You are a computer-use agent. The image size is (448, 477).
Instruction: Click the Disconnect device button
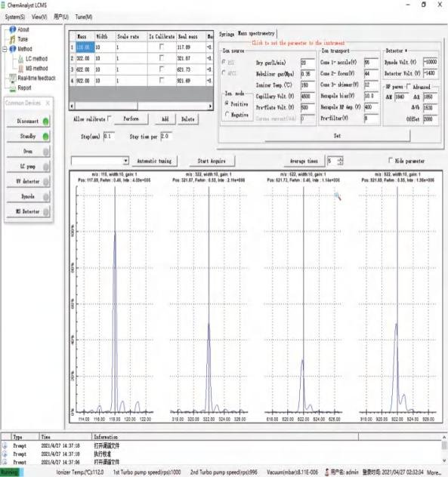coord(28,121)
